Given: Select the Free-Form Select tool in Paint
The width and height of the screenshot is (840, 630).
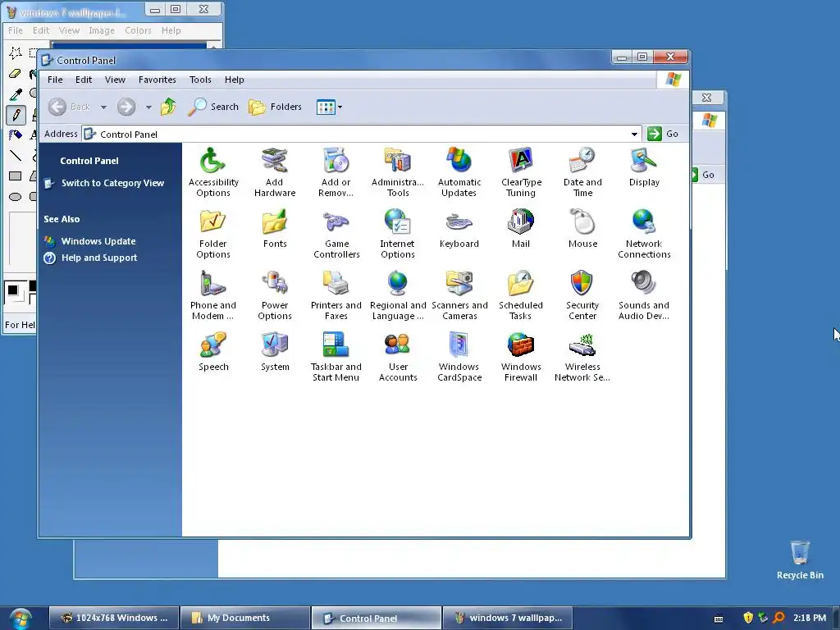Looking at the screenshot, I should pos(16,52).
